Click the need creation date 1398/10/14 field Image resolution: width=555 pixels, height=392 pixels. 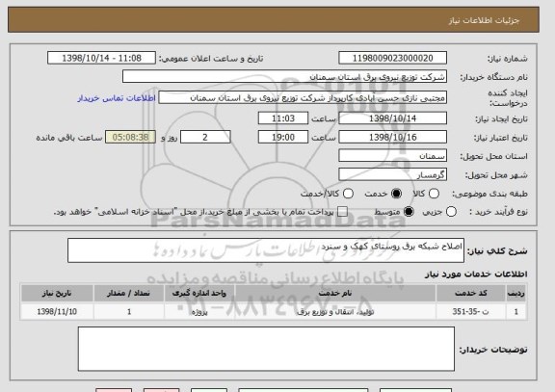point(392,118)
